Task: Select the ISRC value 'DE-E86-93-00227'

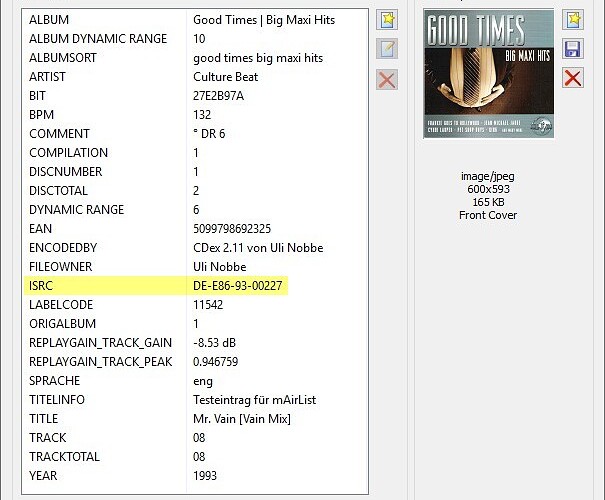Action: click(x=238, y=286)
